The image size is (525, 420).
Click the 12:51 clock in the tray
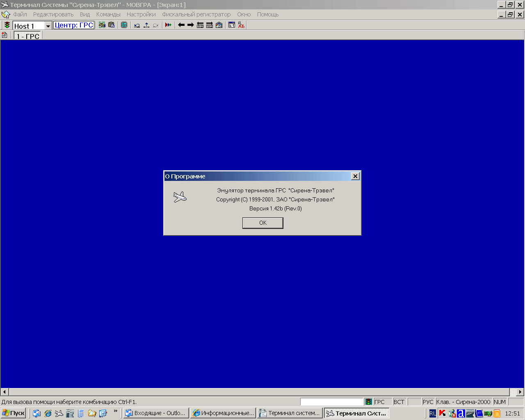pyautogui.click(x=512, y=413)
